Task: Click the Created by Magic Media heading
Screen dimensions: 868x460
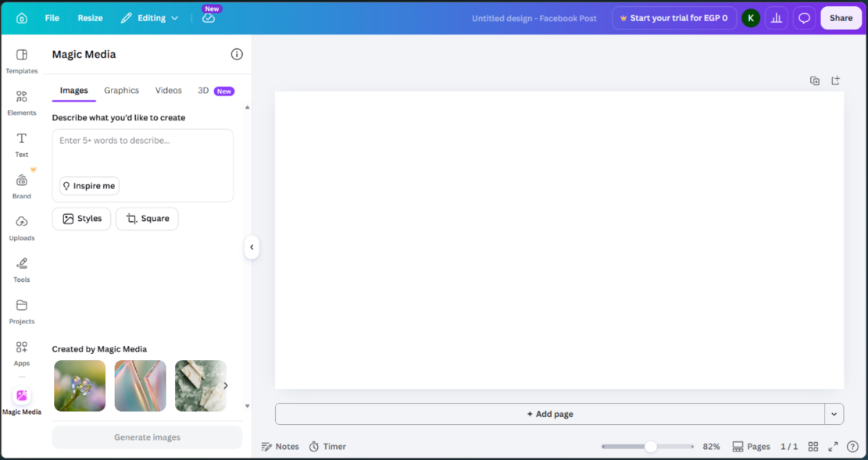Action: (100, 349)
